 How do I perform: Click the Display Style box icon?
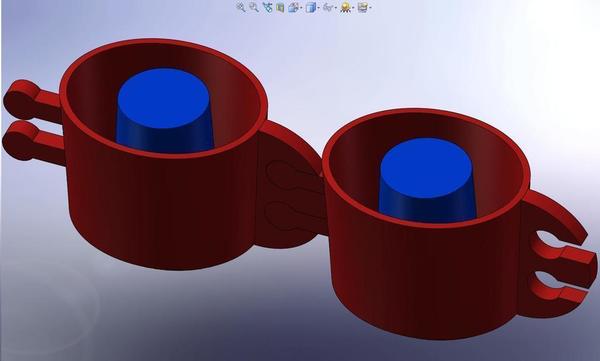tap(311, 7)
